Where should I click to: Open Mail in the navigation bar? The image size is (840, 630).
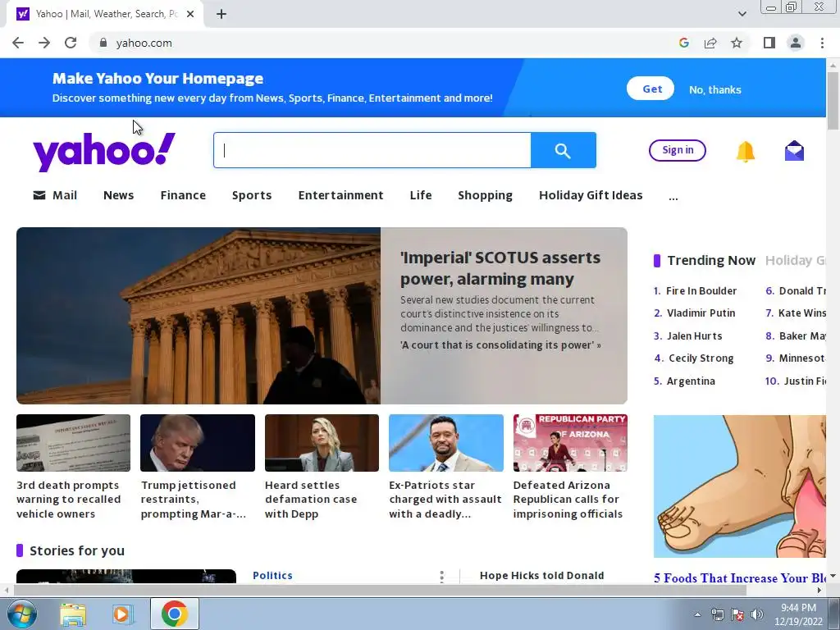55,195
